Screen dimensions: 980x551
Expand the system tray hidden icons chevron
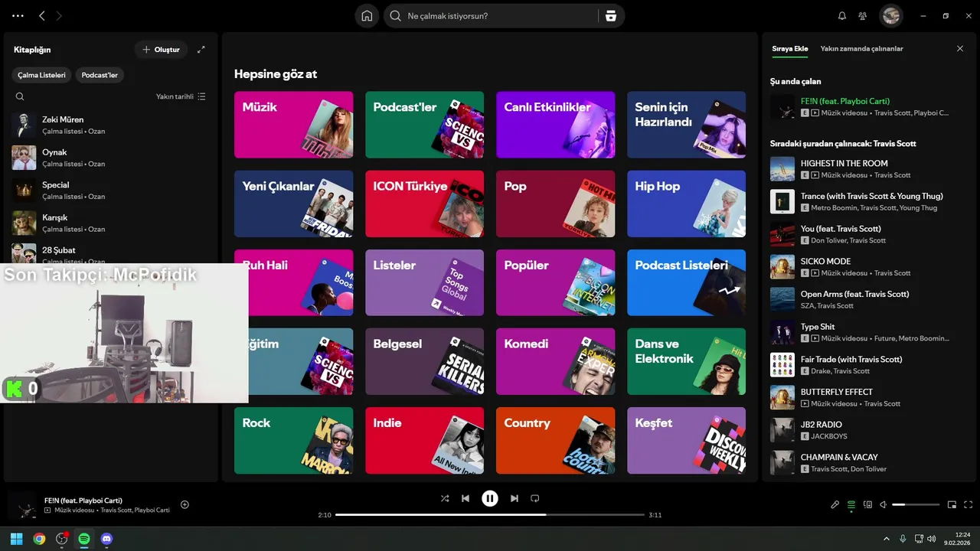coord(887,539)
